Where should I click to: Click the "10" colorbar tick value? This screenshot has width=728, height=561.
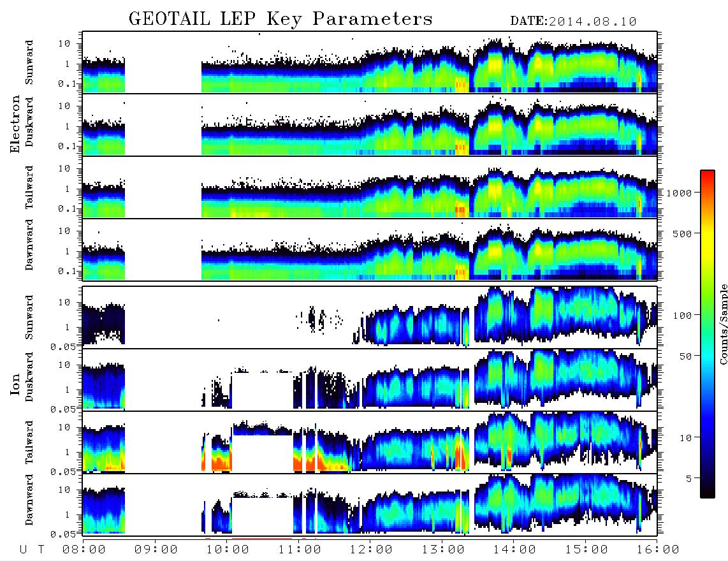coord(685,438)
